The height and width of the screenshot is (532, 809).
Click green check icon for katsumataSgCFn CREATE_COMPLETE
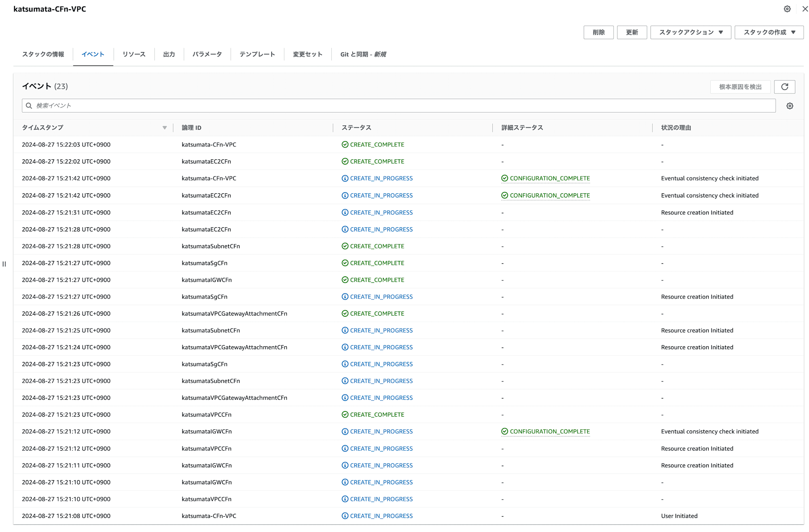[x=345, y=263]
